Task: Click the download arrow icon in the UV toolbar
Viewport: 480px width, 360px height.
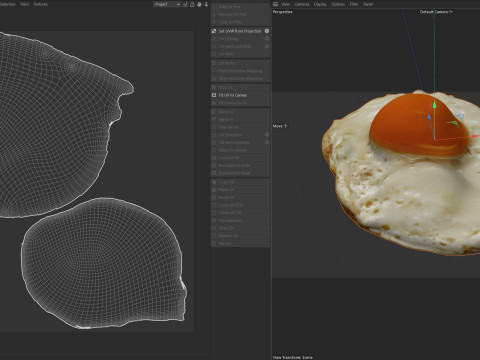Action: (206, 4)
